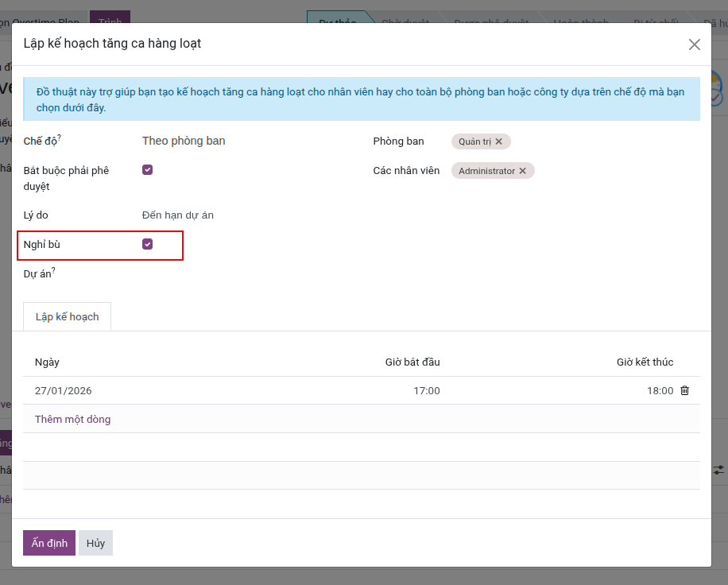This screenshot has height=585, width=728.
Task: Edit the end time 18:00 value
Action: pyautogui.click(x=660, y=390)
